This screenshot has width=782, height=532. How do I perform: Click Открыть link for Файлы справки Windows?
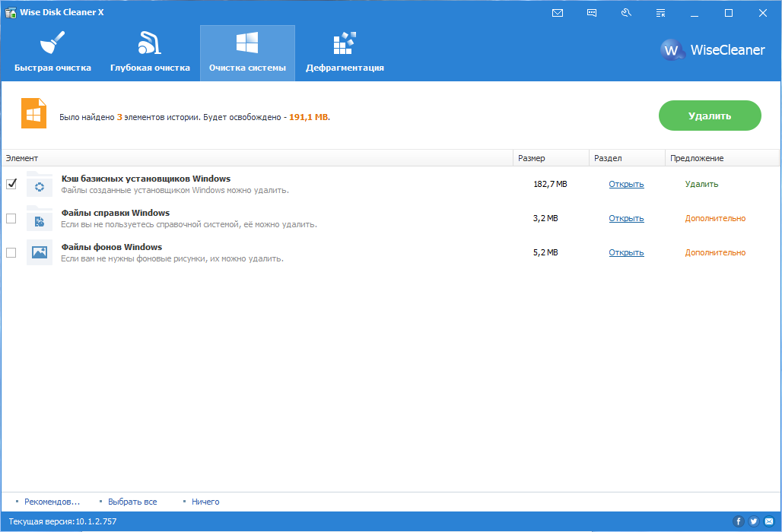[626, 219]
